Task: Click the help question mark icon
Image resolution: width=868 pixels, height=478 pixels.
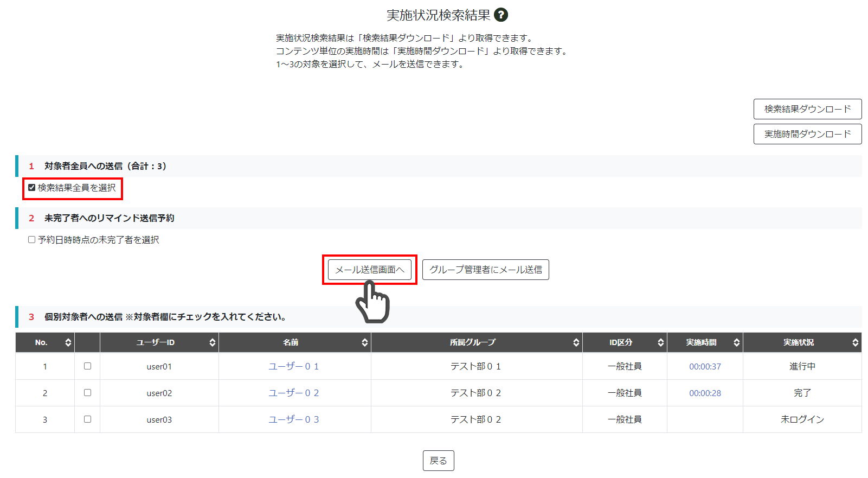Action: (x=501, y=15)
